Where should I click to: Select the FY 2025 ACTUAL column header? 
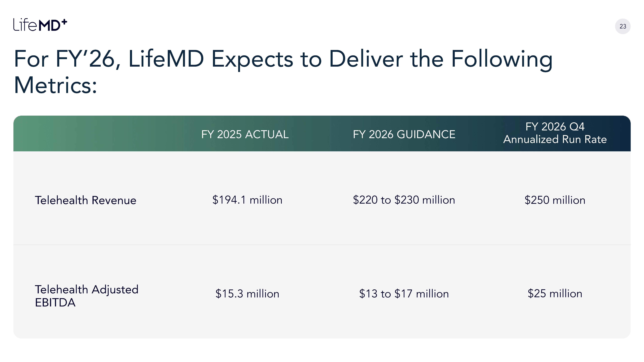pyautogui.click(x=245, y=134)
